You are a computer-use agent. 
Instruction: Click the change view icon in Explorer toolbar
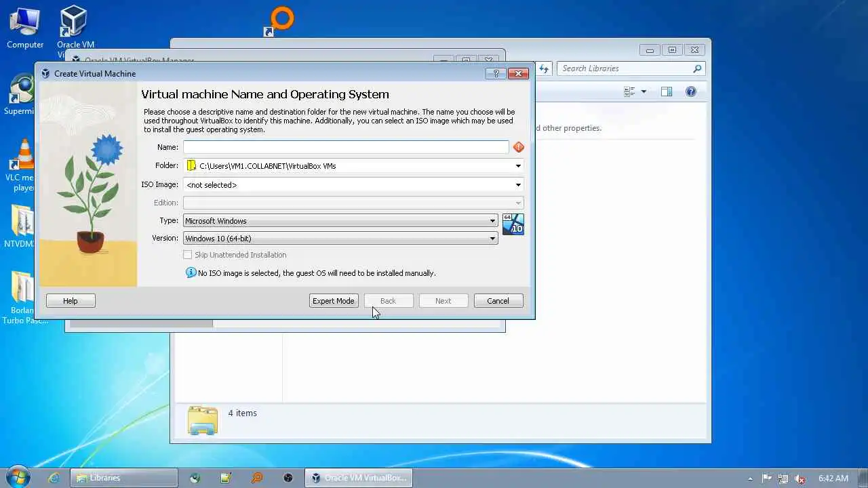coord(629,91)
